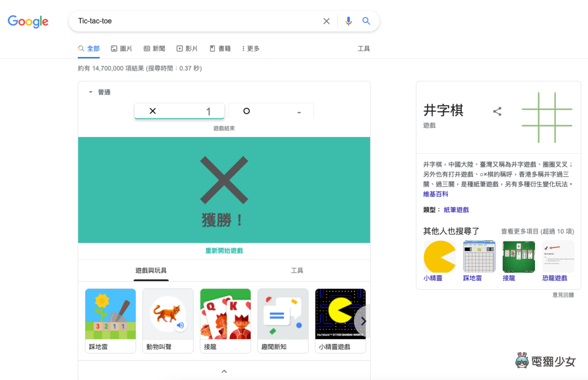This screenshot has width=588, height=380.
Task: Open the 普通 difficulty dropdown
Action: 99,92
